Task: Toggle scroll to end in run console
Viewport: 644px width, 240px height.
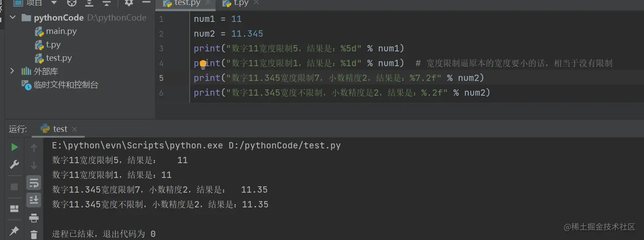Action: pyautogui.click(x=34, y=200)
